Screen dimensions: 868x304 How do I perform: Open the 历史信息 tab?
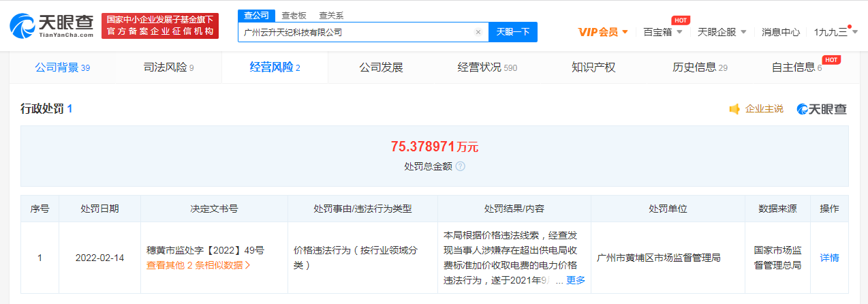[700, 67]
